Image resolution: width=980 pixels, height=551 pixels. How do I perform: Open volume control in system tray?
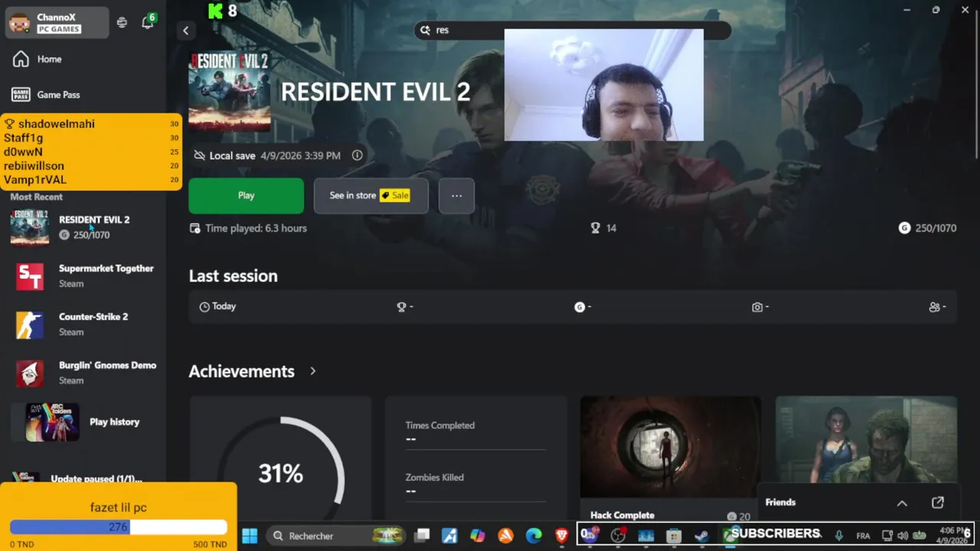tap(903, 536)
